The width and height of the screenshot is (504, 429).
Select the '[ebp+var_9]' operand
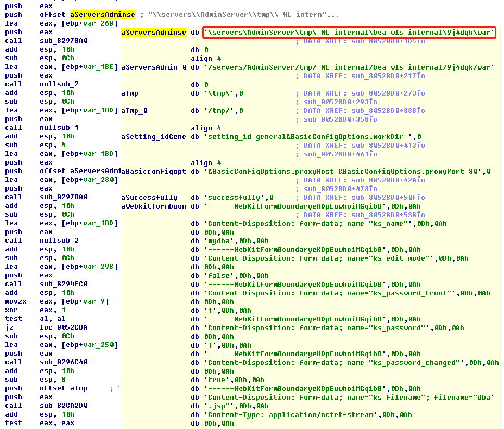point(85,301)
